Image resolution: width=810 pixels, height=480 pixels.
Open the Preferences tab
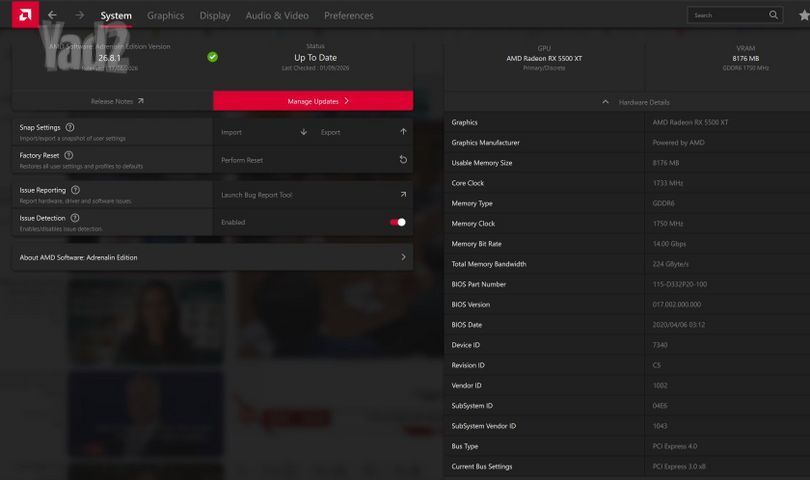[349, 16]
